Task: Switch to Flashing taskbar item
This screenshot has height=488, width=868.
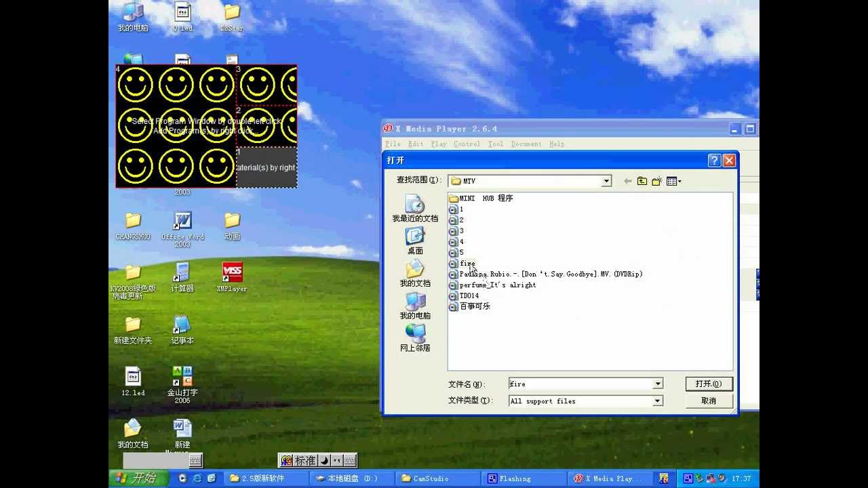Action: tap(524, 479)
